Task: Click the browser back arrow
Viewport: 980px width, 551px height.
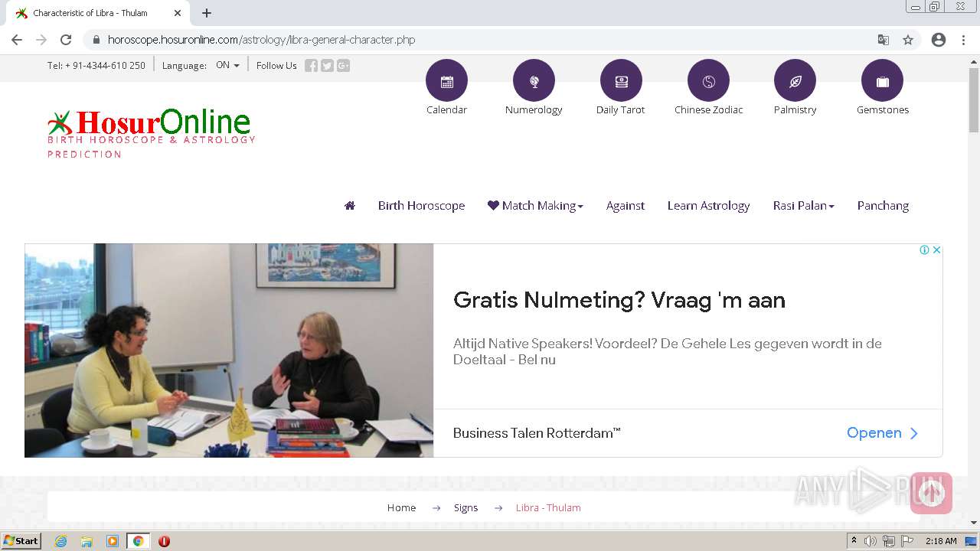Action: click(x=17, y=40)
